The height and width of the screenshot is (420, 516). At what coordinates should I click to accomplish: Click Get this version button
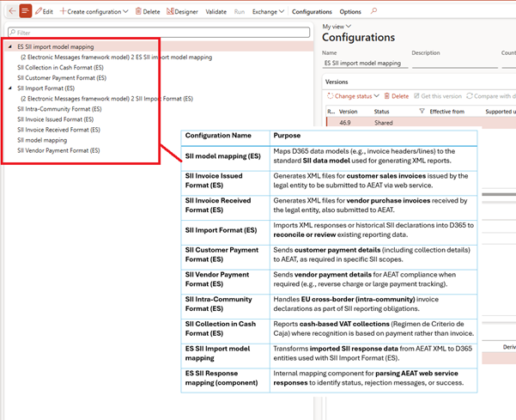point(438,96)
